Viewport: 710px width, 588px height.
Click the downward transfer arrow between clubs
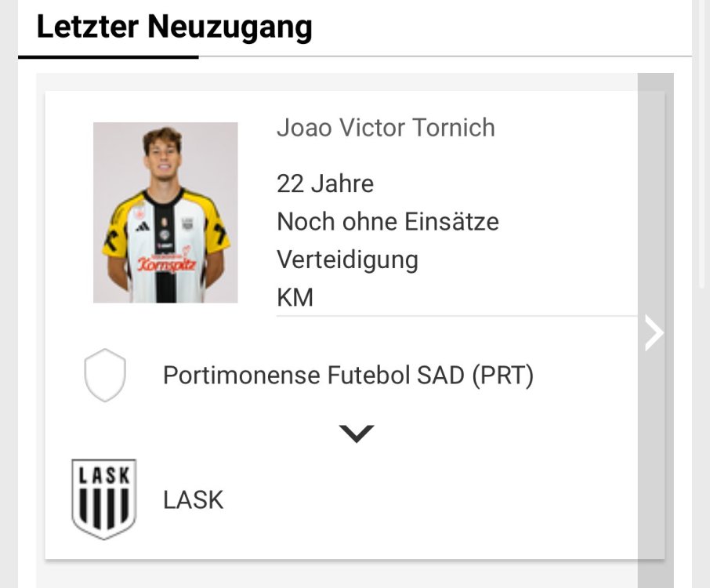(x=357, y=434)
